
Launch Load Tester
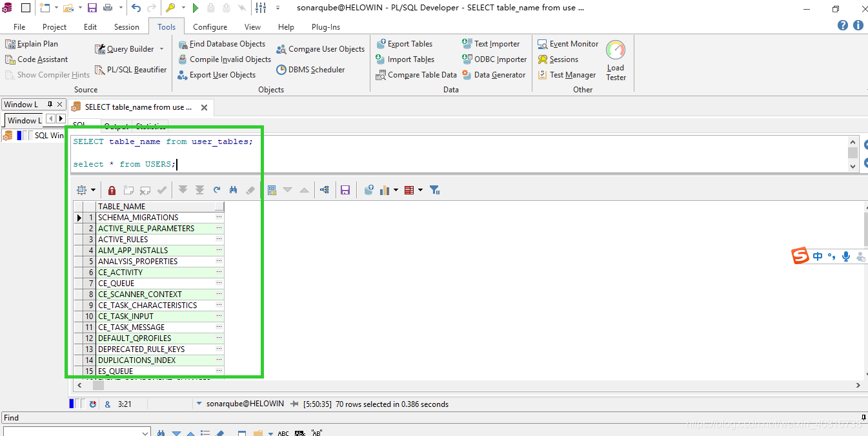pos(616,61)
